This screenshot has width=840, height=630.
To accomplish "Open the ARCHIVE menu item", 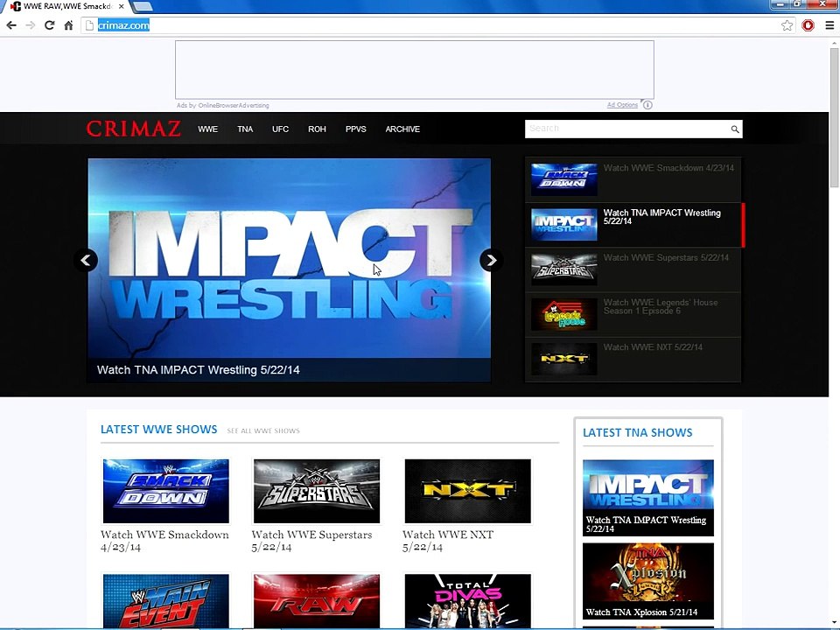I will [402, 129].
